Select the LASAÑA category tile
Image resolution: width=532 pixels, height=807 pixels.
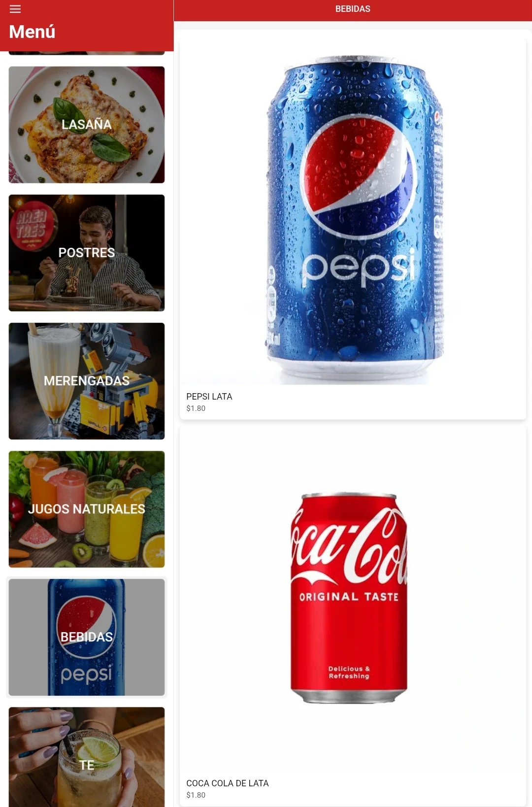[87, 125]
